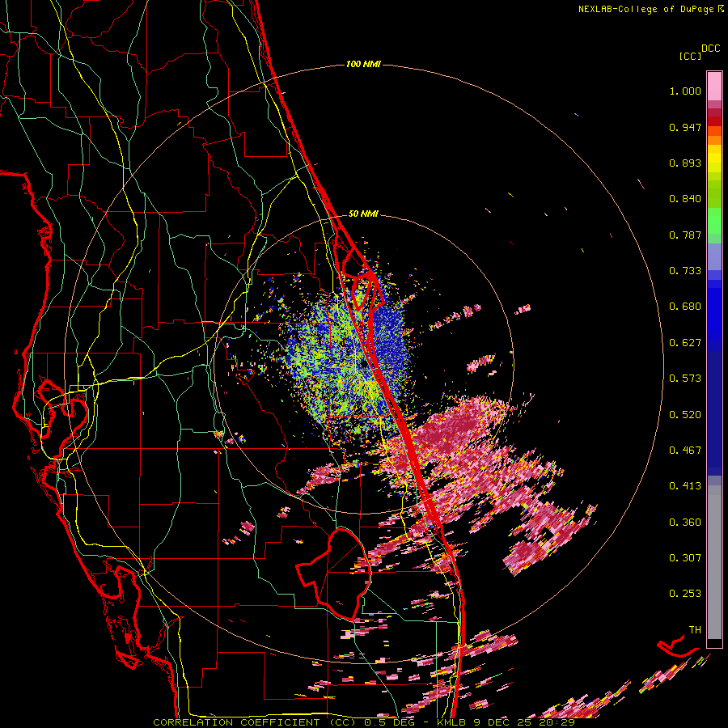Click the Correlation Coefficient caption at bottom
Screen dimensions: 728x728
[x=364, y=722]
